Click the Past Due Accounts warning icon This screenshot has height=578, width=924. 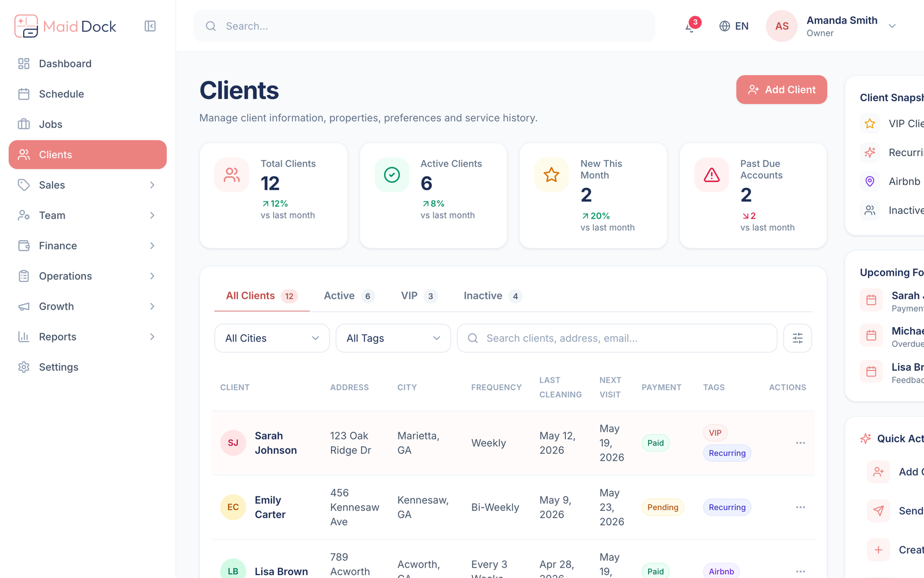click(711, 175)
